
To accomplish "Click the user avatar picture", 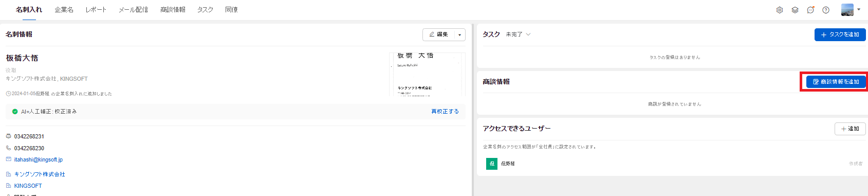I will [847, 10].
